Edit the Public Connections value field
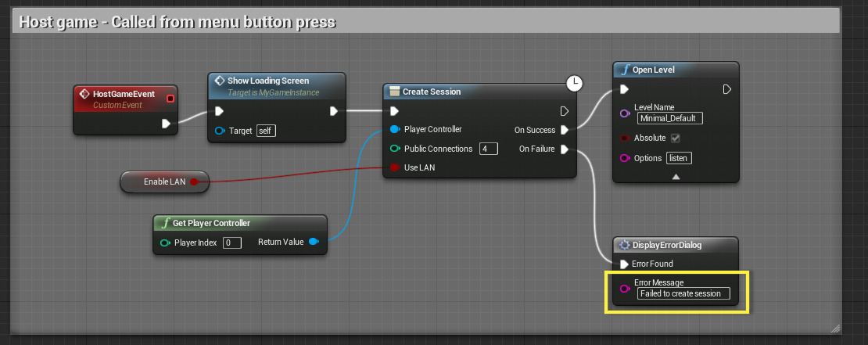 click(488, 149)
